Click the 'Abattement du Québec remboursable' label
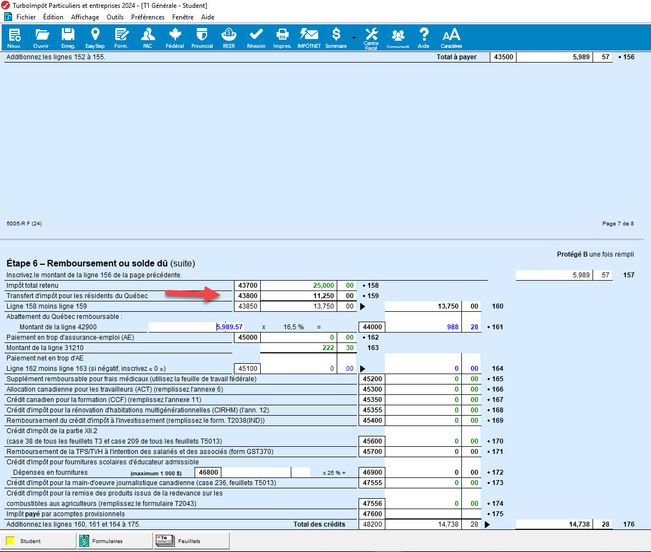This screenshot has width=651, height=552. 64,317
